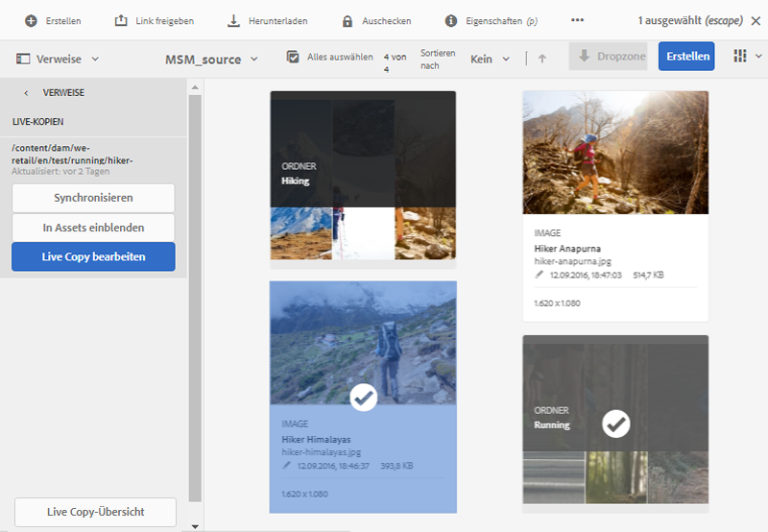Go back using the Verweise chevron
768x532 pixels.
coord(26,93)
